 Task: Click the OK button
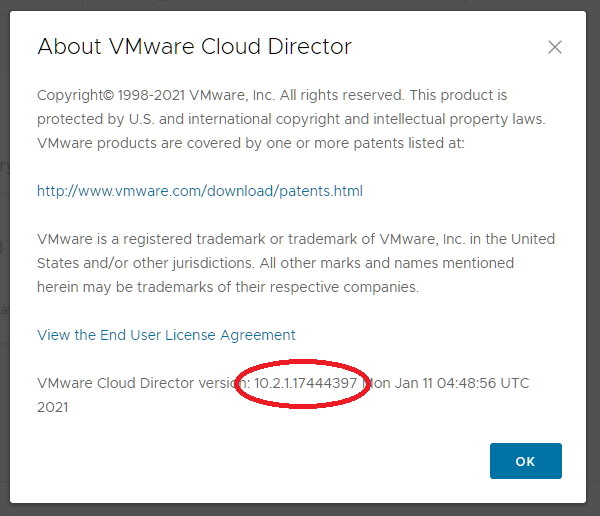(526, 461)
